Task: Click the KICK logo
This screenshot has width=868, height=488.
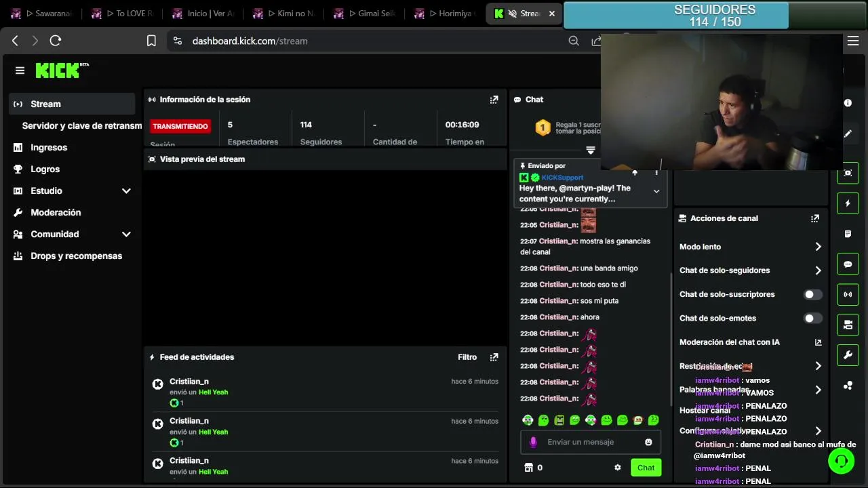Action: tap(62, 70)
